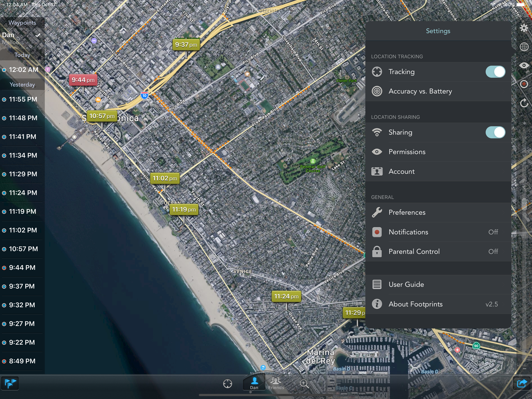Click the About Footprints info icon
This screenshot has width=532, height=399.
tap(377, 304)
